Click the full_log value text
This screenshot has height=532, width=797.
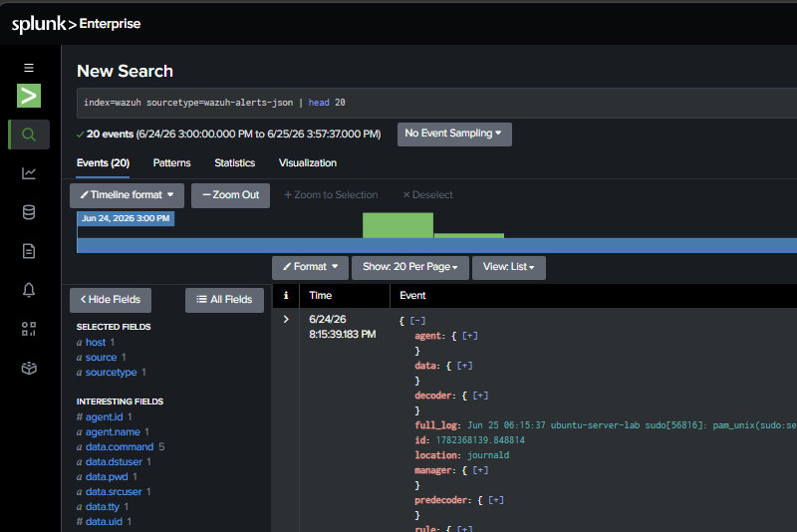coord(632,425)
